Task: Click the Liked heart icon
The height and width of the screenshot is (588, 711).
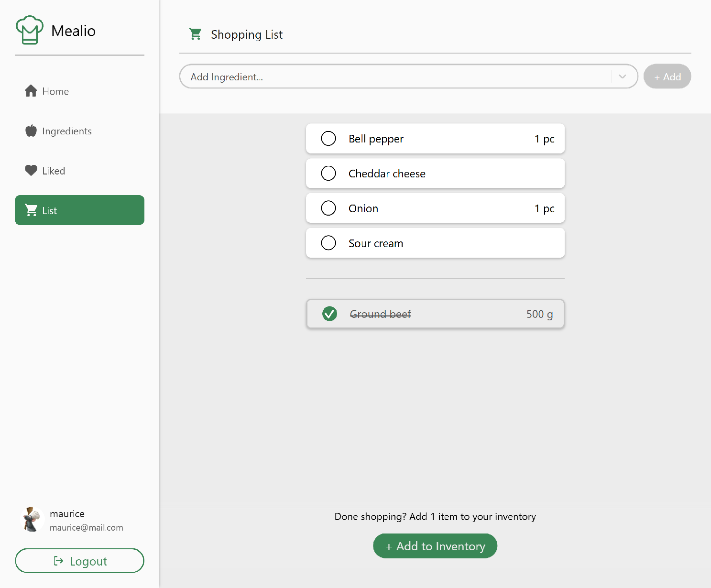Action: pyautogui.click(x=31, y=171)
